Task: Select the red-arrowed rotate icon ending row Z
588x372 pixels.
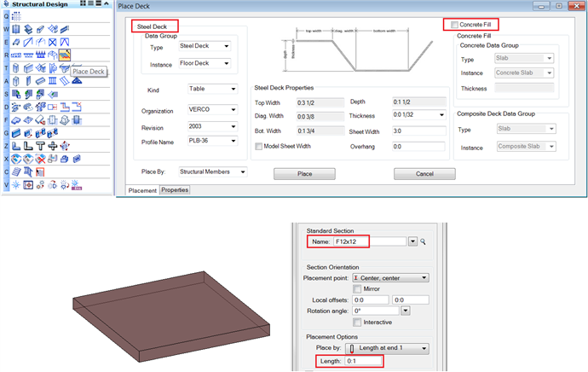Action: click(65, 146)
